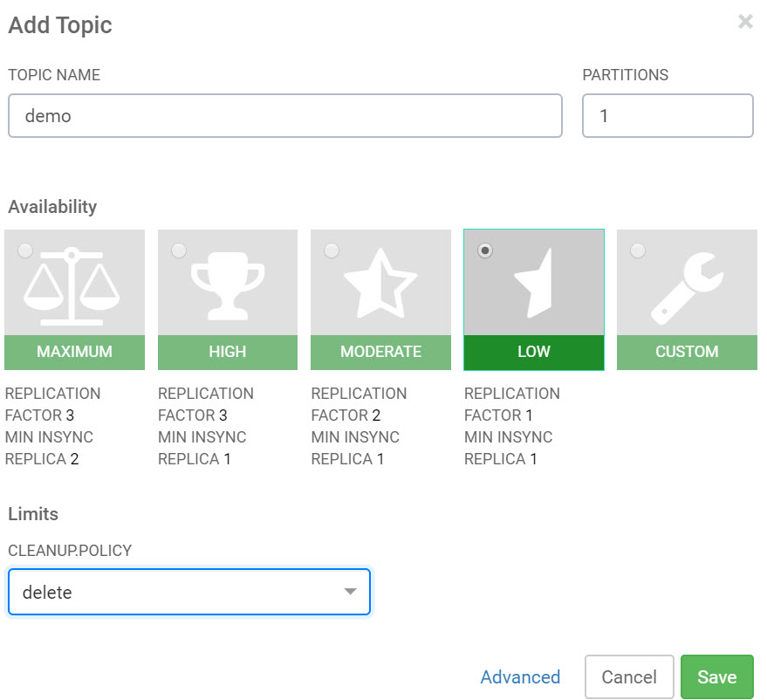Click the star icon on the Moderate card
The height and width of the screenshot is (700, 767).
click(x=380, y=279)
